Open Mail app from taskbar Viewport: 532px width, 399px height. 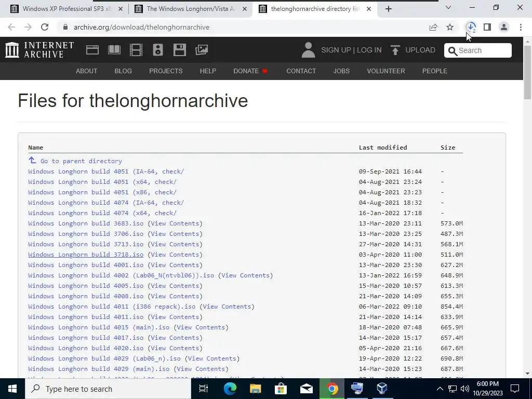click(306, 389)
